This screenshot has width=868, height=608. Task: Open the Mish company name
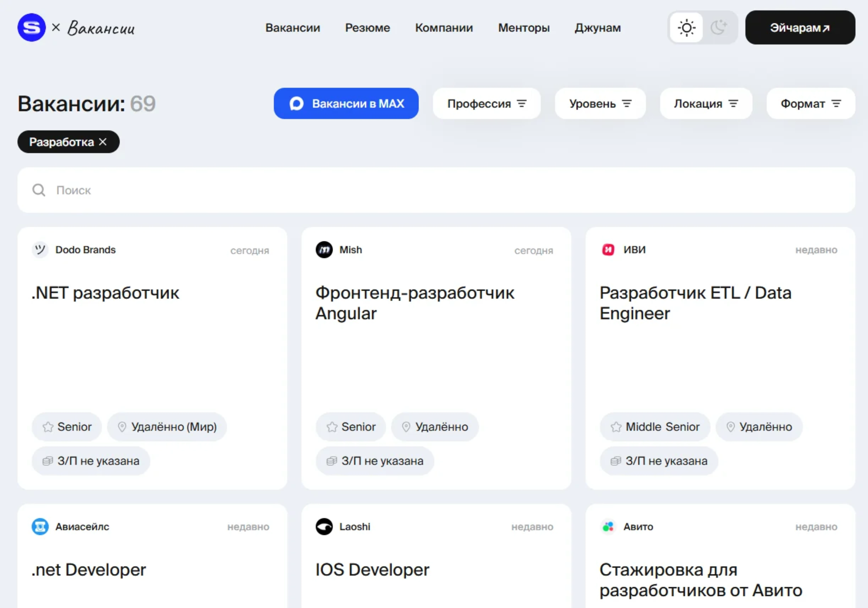(x=350, y=250)
